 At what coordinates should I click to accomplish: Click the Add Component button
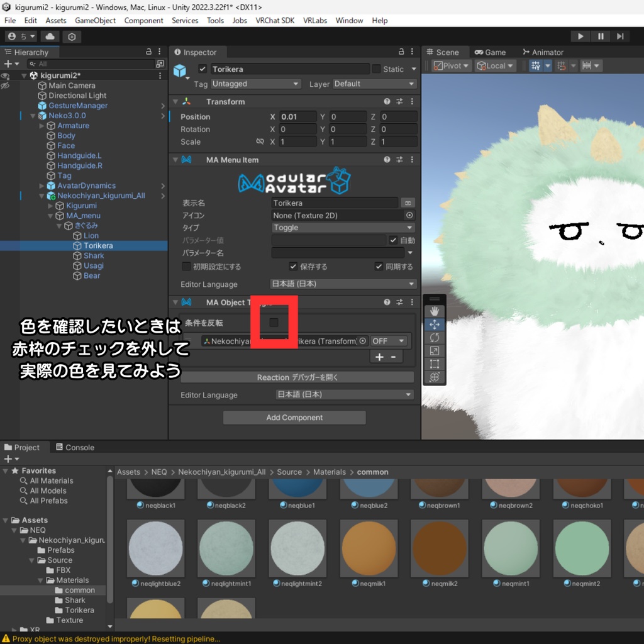pyautogui.click(x=294, y=418)
